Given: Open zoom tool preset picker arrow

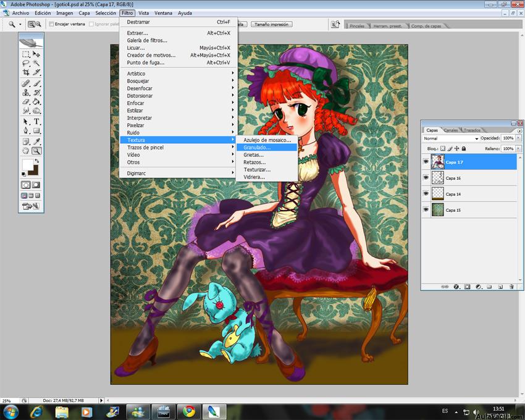Looking at the screenshot, I should [x=20, y=24].
